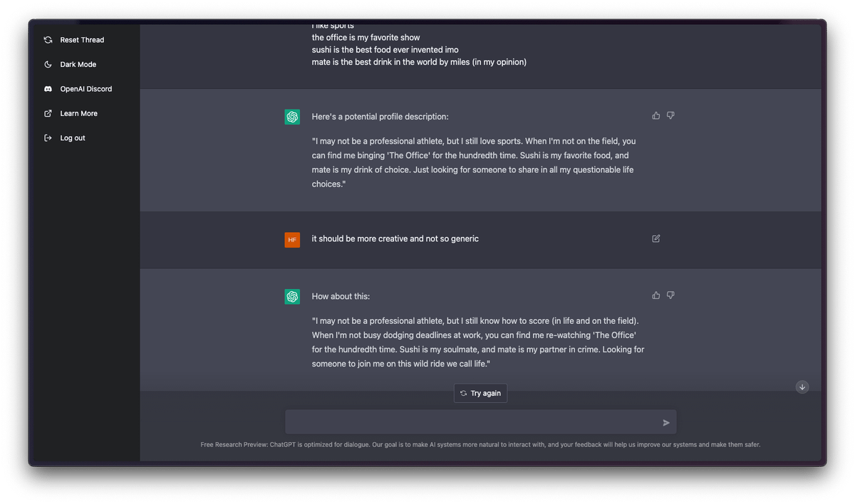Select Reset Thread menu item
Screen dimensions: 855x504
pyautogui.click(x=82, y=40)
